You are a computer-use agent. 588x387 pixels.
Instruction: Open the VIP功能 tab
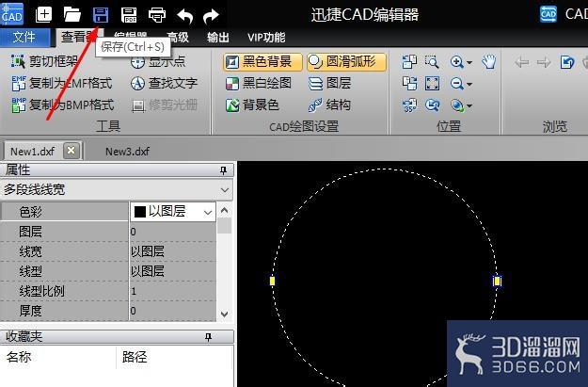coord(266,37)
